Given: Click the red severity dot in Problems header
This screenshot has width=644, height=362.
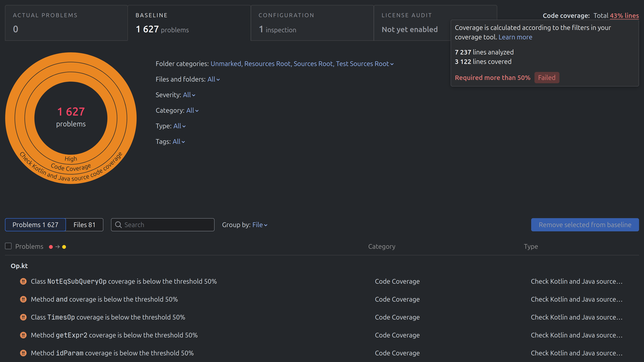Looking at the screenshot, I should [51, 247].
